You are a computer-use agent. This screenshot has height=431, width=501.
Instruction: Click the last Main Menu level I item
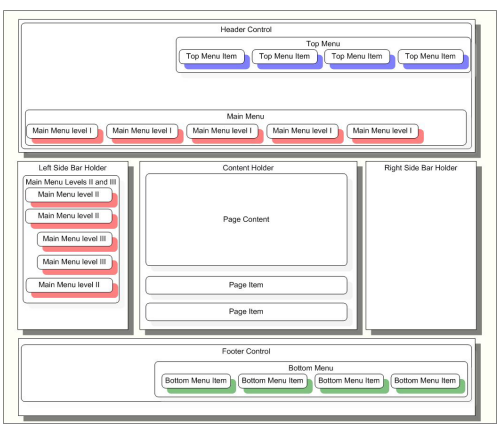click(382, 131)
